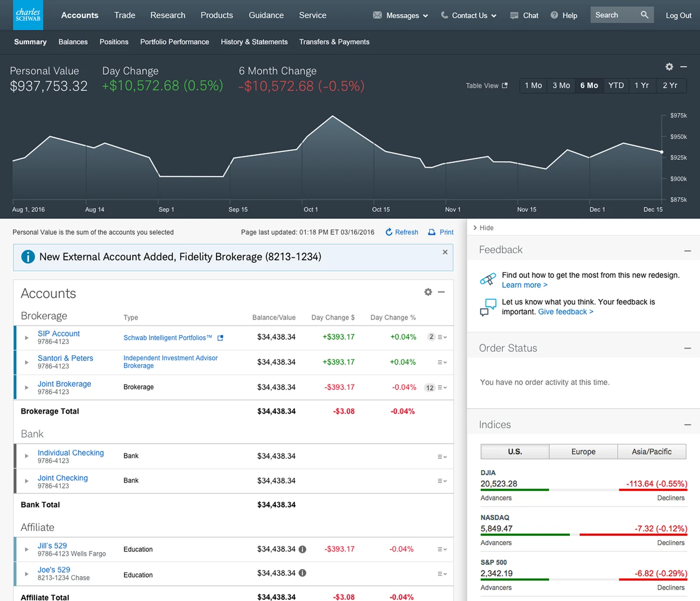The image size is (700, 601).
Task: Open Table View external icon
Action: coord(505,85)
